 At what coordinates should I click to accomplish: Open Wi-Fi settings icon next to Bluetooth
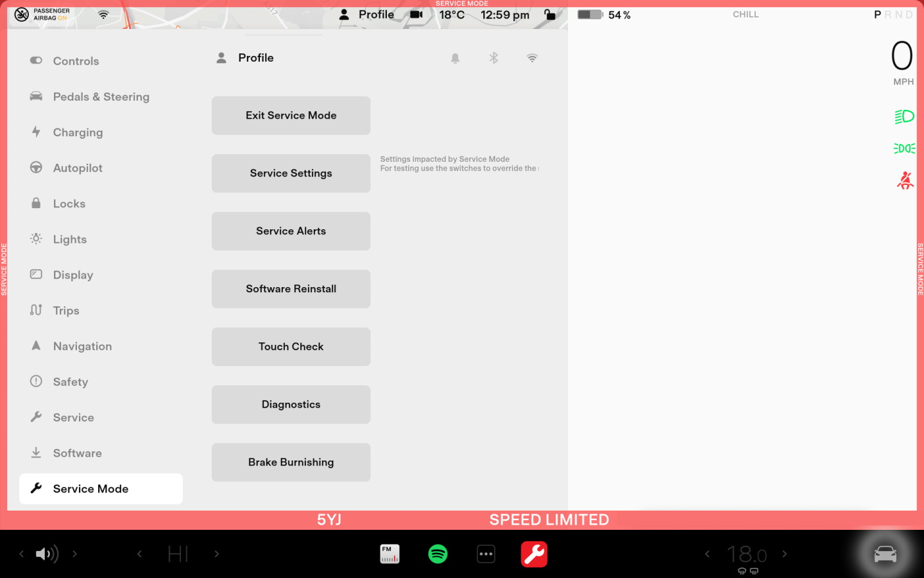(x=532, y=58)
